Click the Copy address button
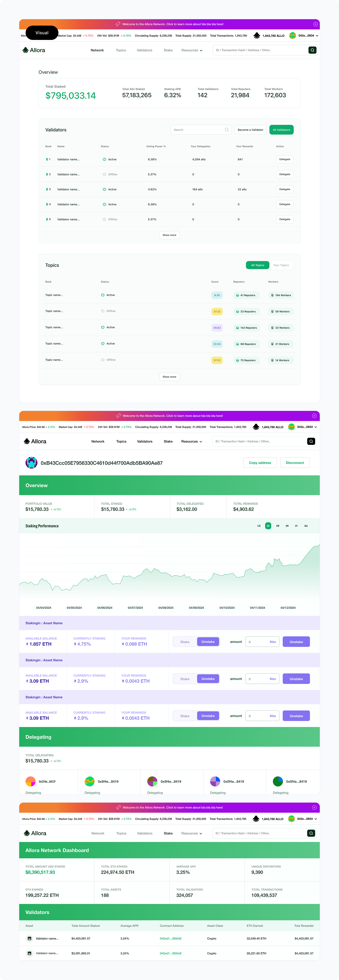This screenshot has width=339, height=980. [260, 463]
